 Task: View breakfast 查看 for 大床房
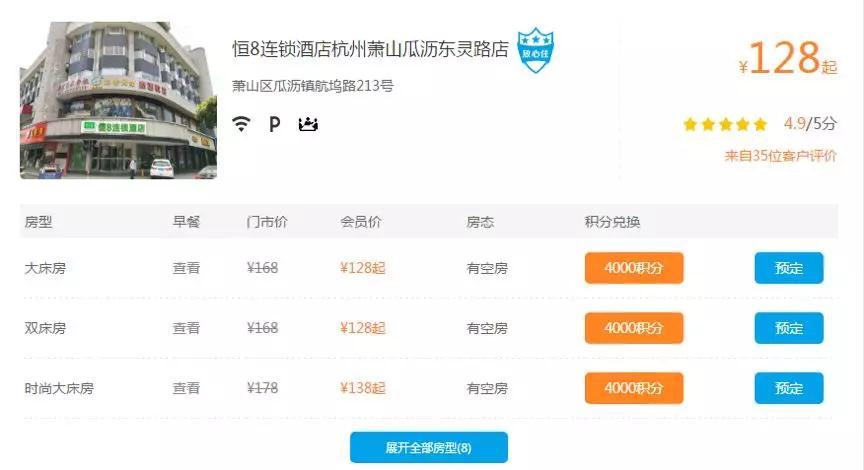[186, 268]
